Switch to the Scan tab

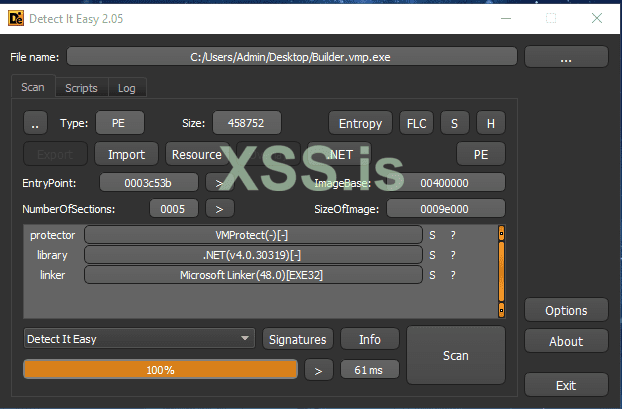pos(33,87)
